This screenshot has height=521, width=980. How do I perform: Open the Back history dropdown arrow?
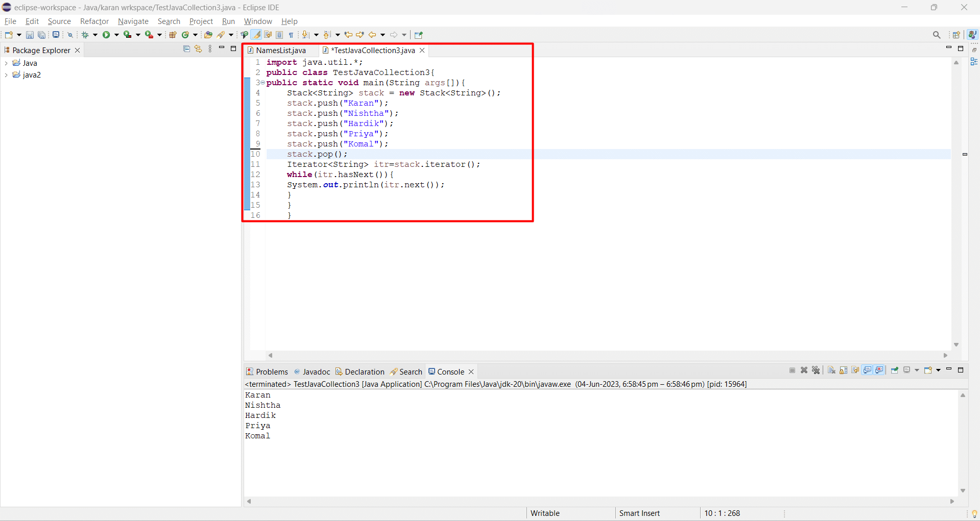tap(383, 35)
